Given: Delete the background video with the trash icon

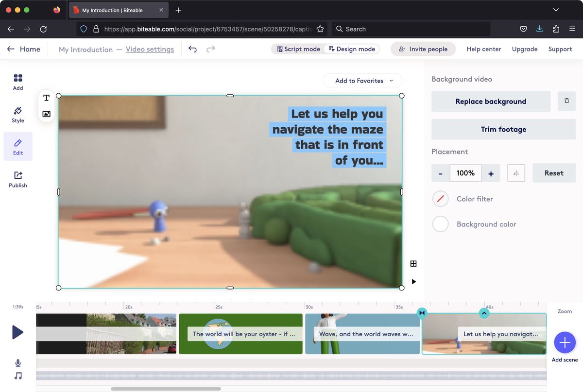Looking at the screenshot, I should [566, 101].
